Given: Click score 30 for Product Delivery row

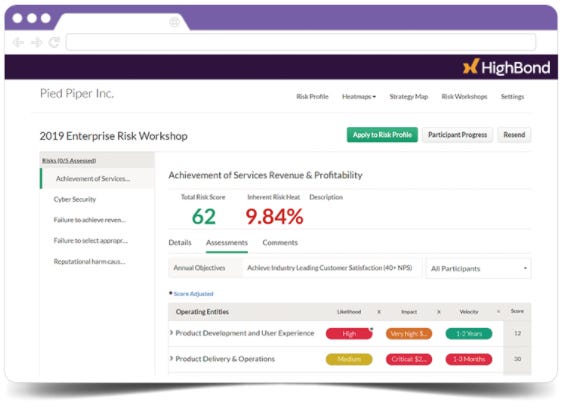Looking at the screenshot, I should (517, 359).
